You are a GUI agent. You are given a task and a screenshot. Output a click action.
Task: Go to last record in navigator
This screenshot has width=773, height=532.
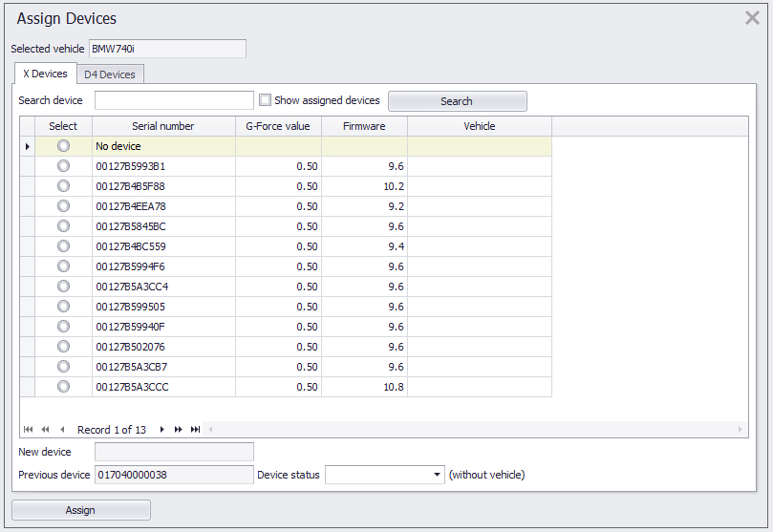[195, 430]
